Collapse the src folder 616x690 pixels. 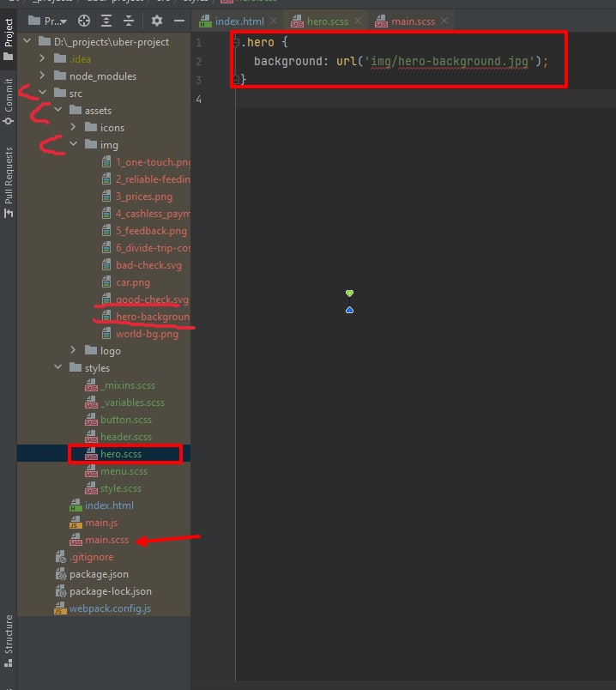43,93
